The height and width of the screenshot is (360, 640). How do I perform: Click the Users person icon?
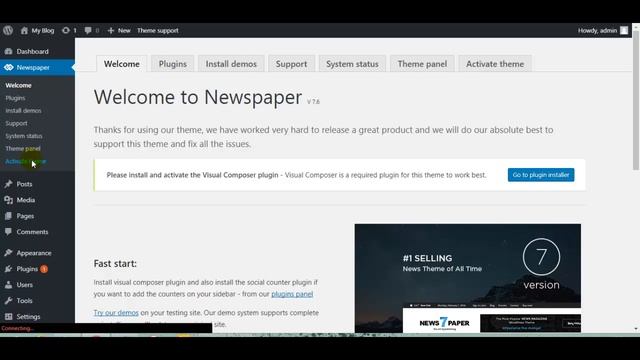(x=9, y=285)
